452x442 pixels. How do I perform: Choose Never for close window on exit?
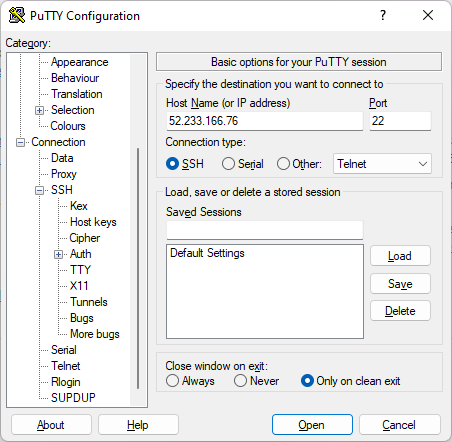[240, 381]
